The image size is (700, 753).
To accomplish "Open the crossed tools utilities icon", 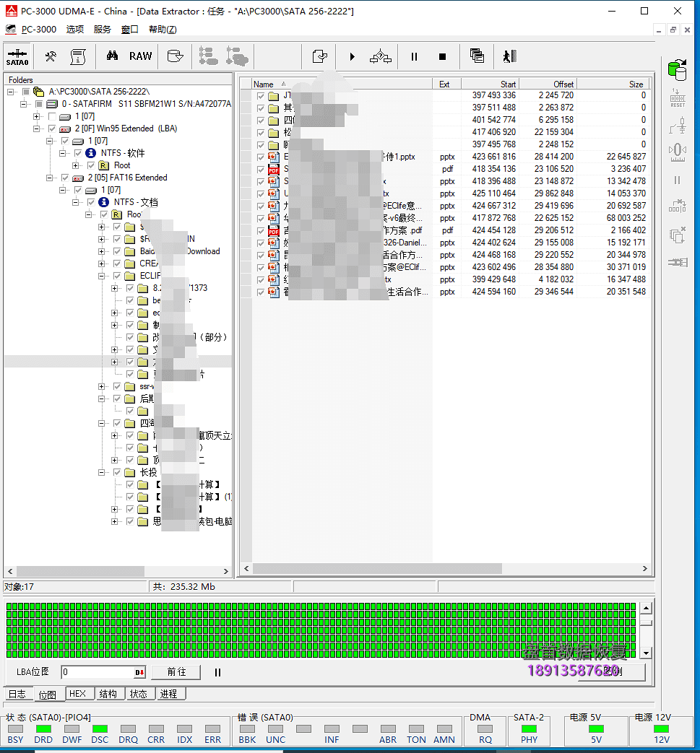I will tap(51, 56).
